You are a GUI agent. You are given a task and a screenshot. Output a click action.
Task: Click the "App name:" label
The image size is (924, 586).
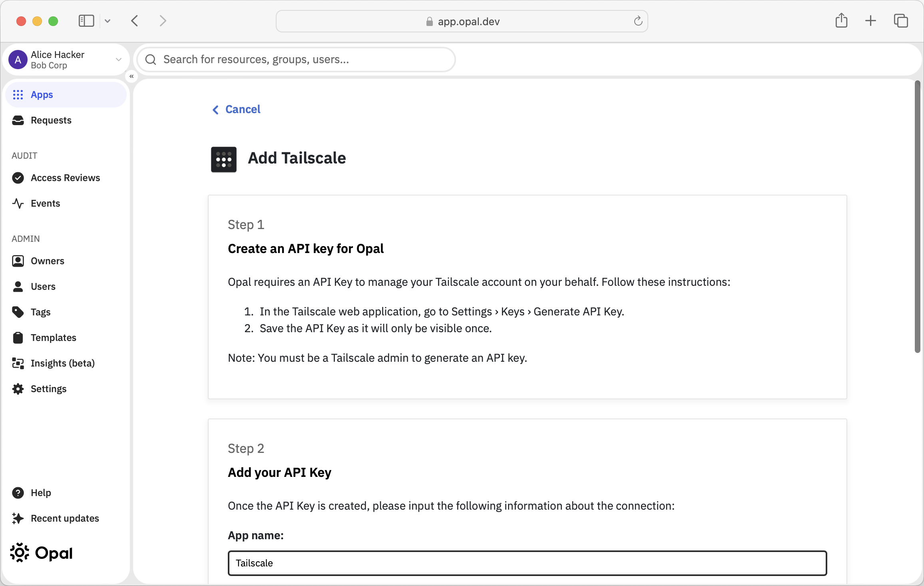tap(255, 536)
